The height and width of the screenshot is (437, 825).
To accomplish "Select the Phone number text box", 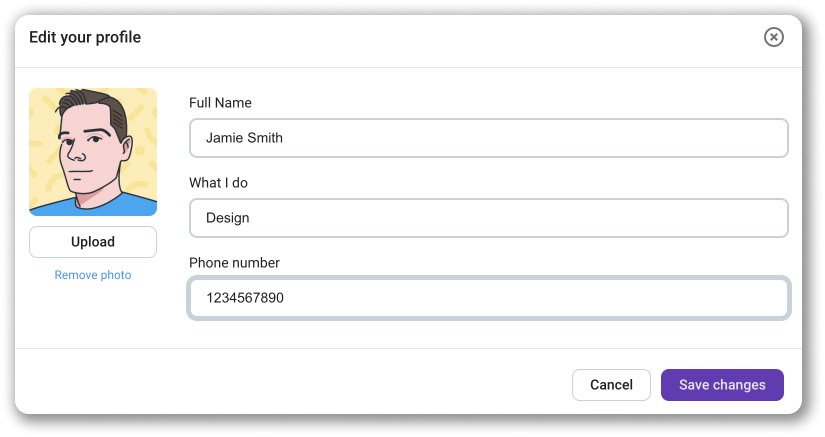I will pos(489,298).
